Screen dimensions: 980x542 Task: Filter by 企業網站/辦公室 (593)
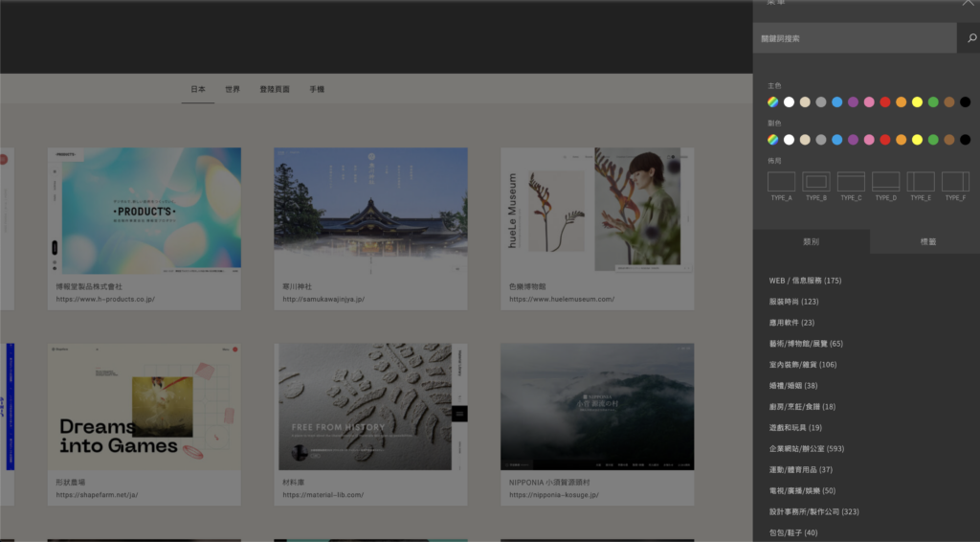pyautogui.click(x=806, y=448)
